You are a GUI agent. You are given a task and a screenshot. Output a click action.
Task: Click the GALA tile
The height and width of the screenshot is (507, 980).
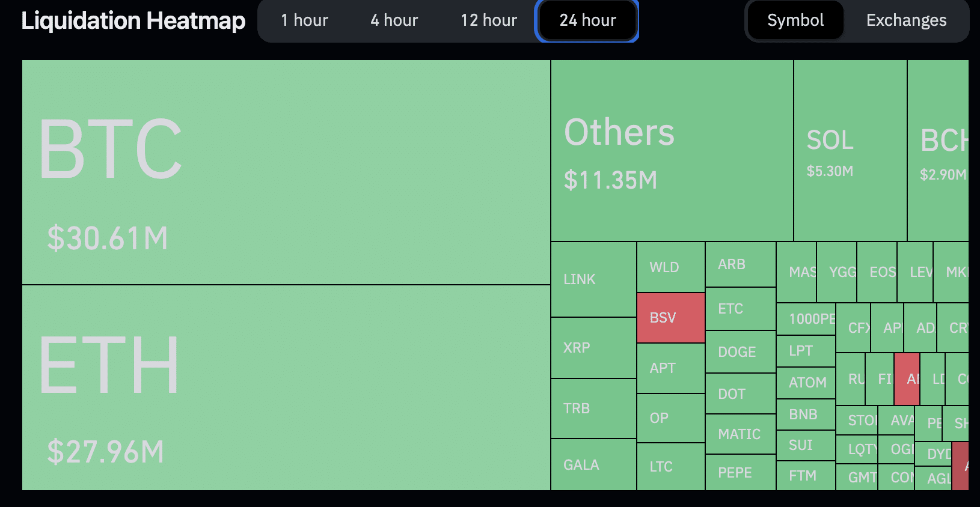(593, 464)
